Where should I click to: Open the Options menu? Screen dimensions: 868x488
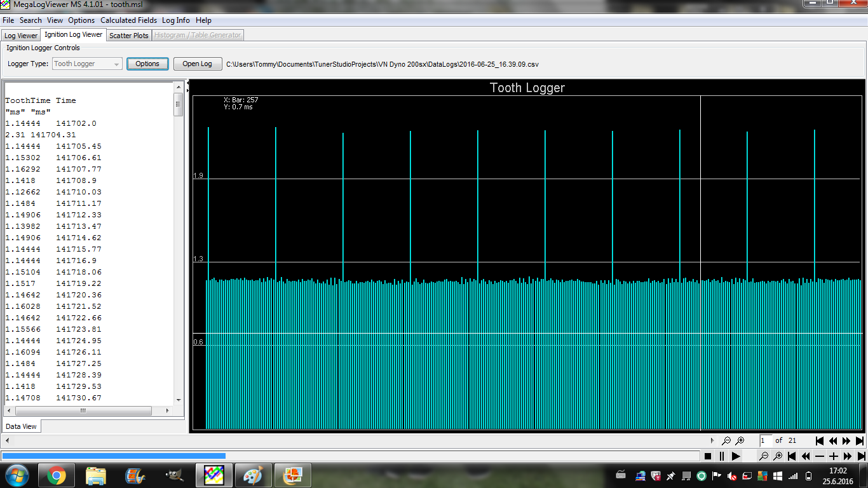coord(81,20)
